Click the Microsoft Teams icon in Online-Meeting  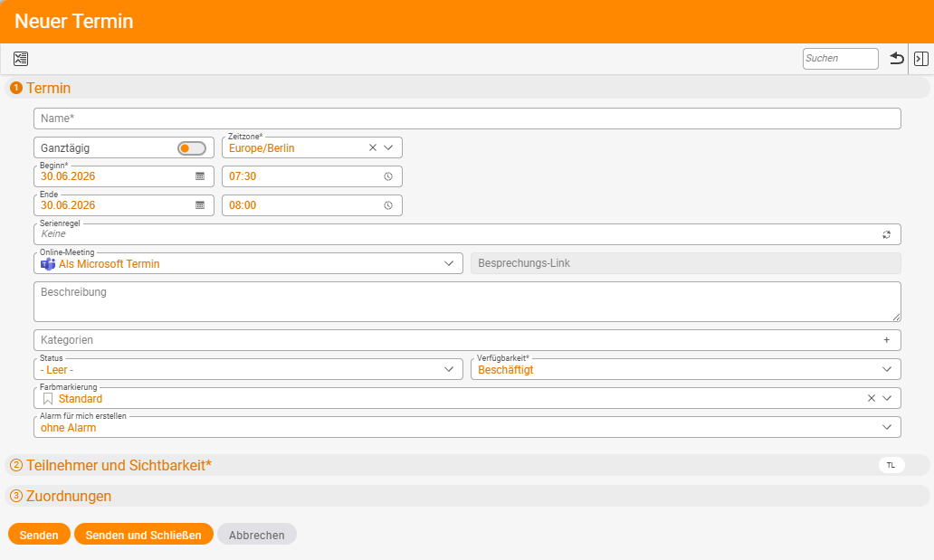(48, 264)
